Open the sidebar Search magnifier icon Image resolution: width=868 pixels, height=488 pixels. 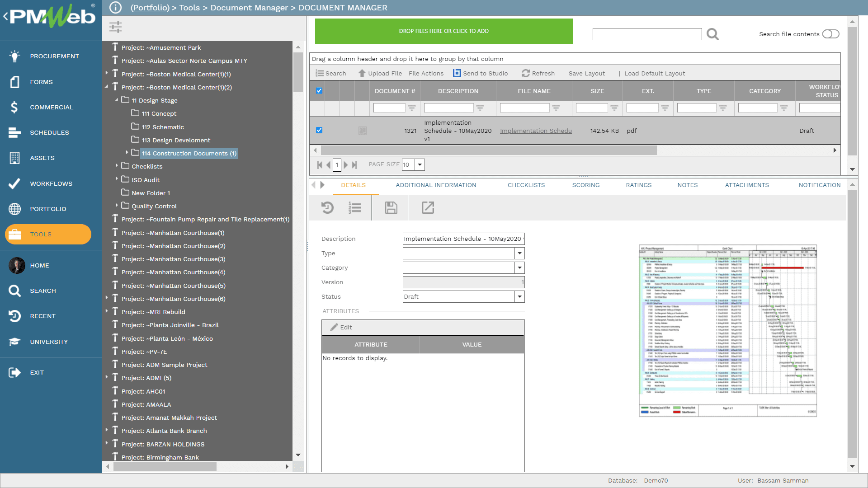[x=14, y=291]
